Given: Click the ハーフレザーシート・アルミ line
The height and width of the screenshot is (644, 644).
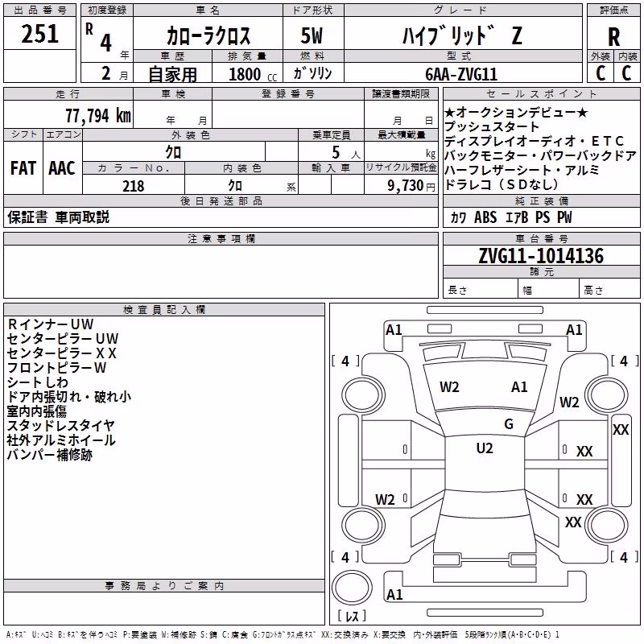Looking at the screenshot, I should pos(522,170).
